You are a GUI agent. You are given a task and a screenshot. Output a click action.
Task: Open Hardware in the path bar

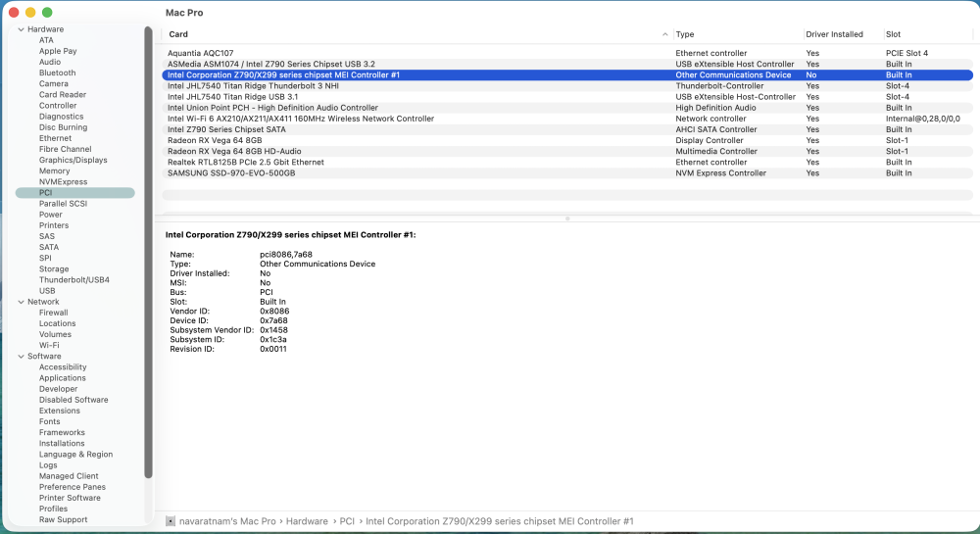[x=307, y=521]
